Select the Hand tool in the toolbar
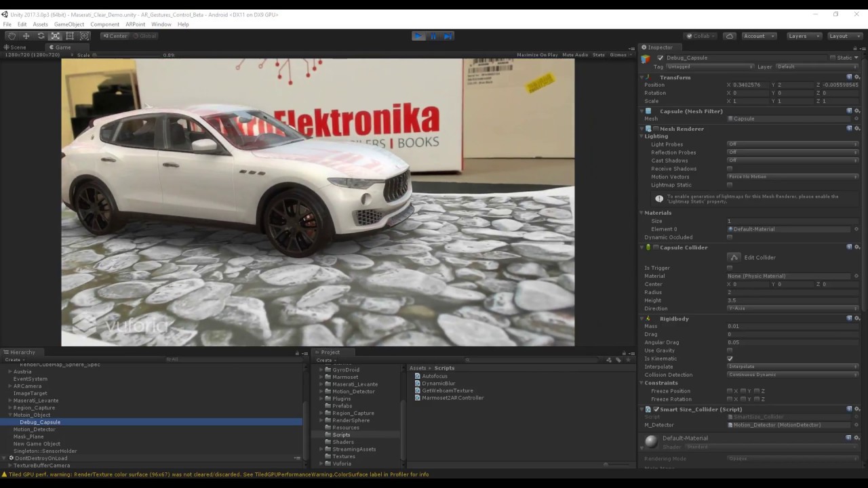Image resolution: width=868 pixels, height=488 pixels. point(12,36)
